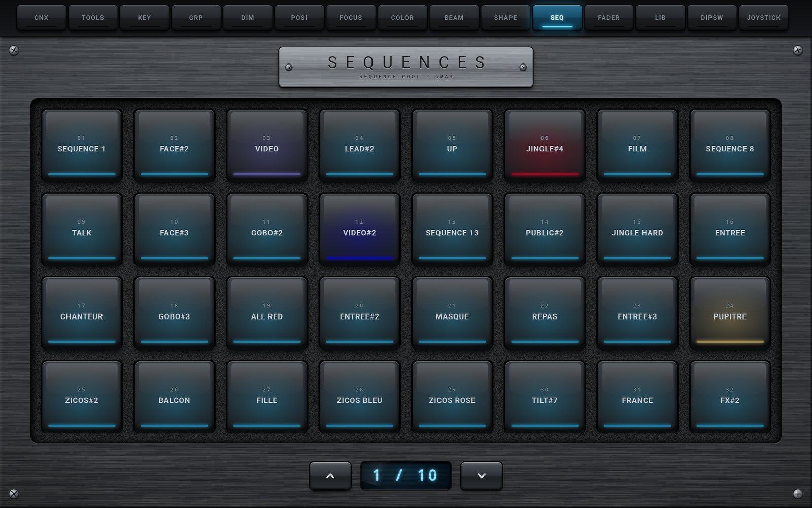Switch to the COLOR tab
Image resolution: width=812 pixels, height=508 pixels.
coord(402,18)
